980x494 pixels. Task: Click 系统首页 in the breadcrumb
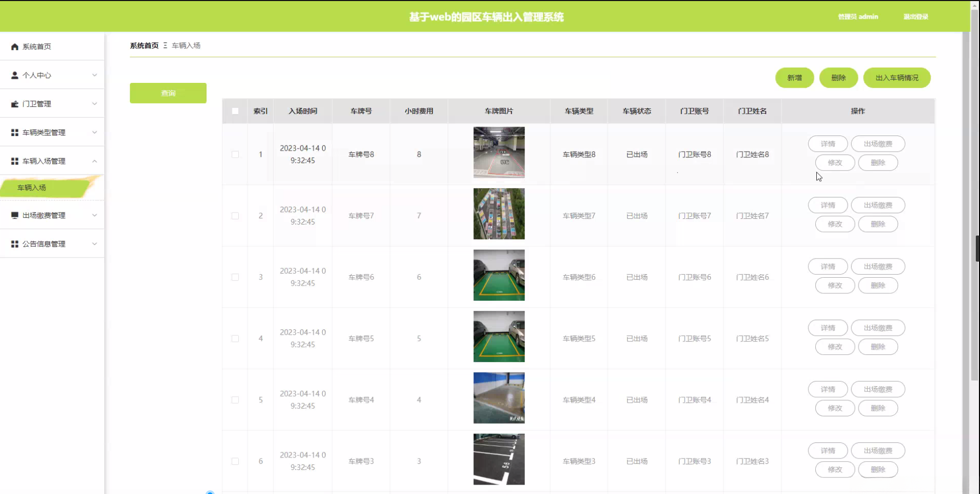tap(144, 45)
